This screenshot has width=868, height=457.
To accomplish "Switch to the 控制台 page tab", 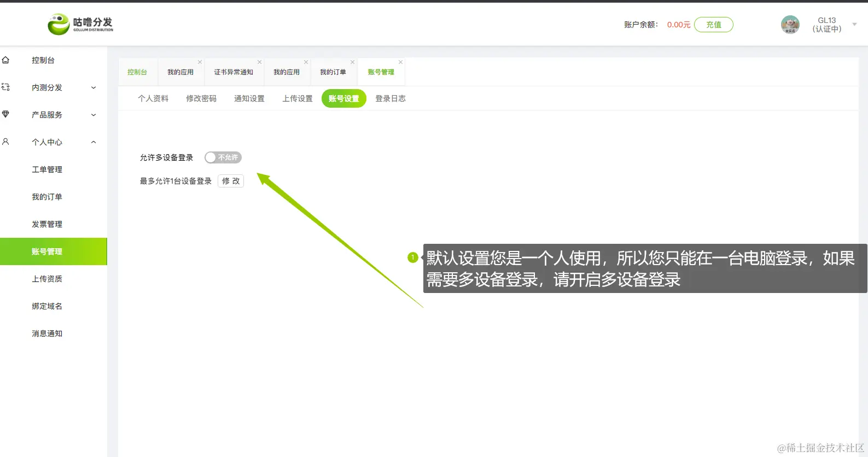I will (x=137, y=72).
